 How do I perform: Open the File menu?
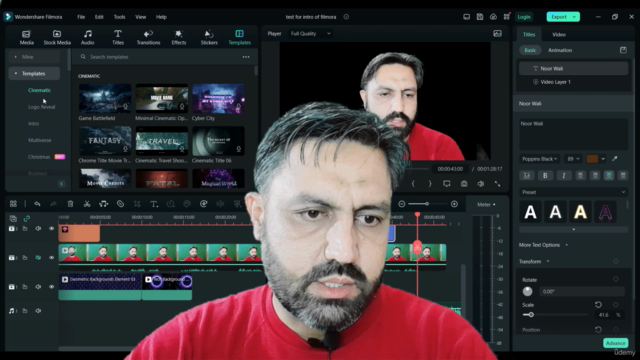[x=81, y=17]
